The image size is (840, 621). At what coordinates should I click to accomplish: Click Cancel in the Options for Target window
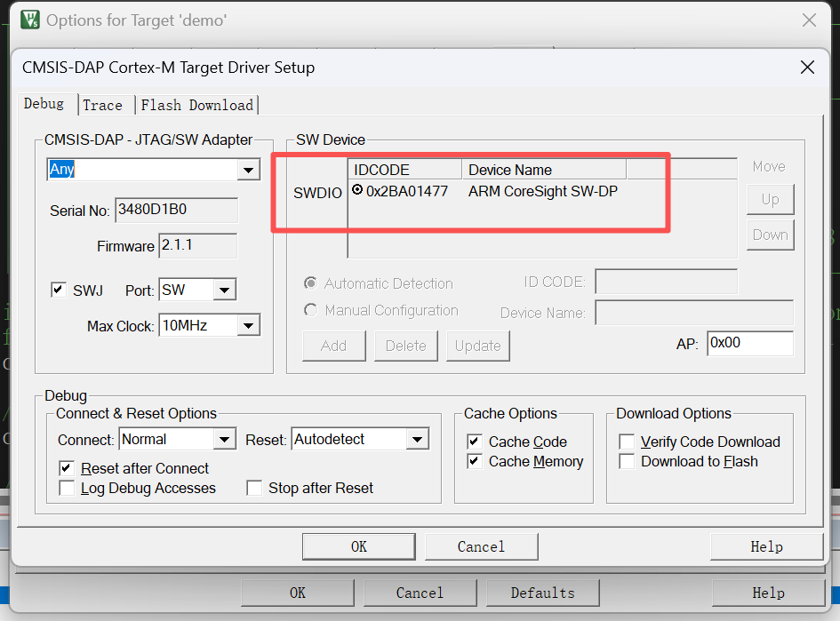coord(420,593)
